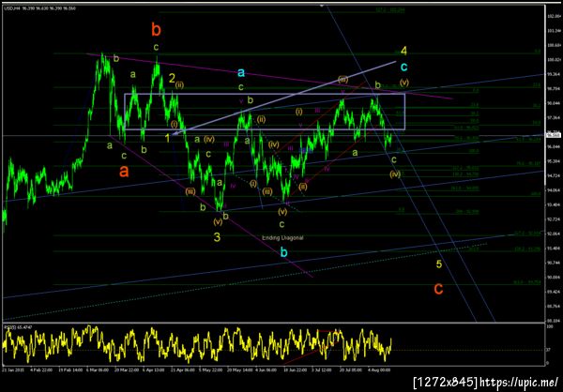Click the 94.724 price level on axis

point(552,175)
